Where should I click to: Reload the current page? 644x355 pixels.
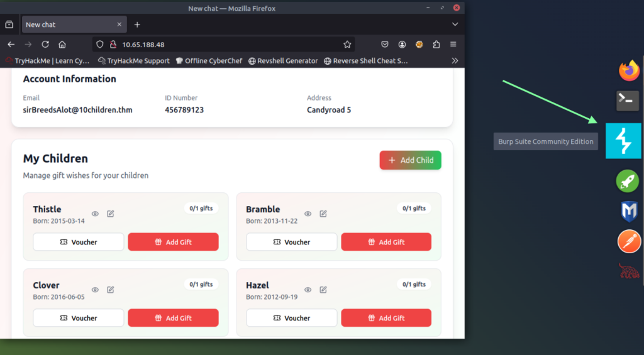[x=45, y=45]
